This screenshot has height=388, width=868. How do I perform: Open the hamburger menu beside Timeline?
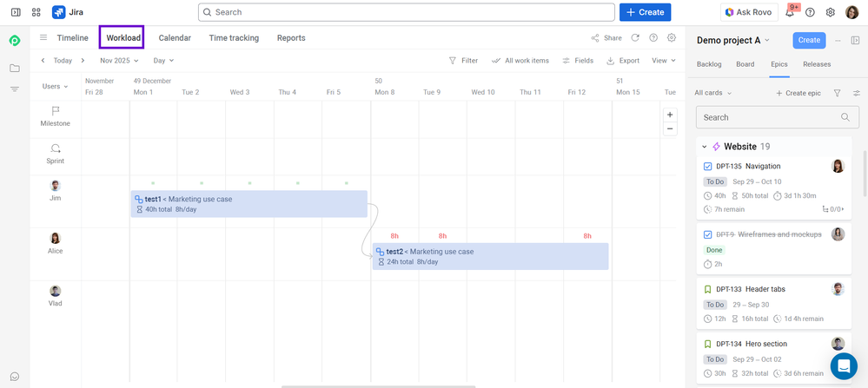[x=43, y=37]
